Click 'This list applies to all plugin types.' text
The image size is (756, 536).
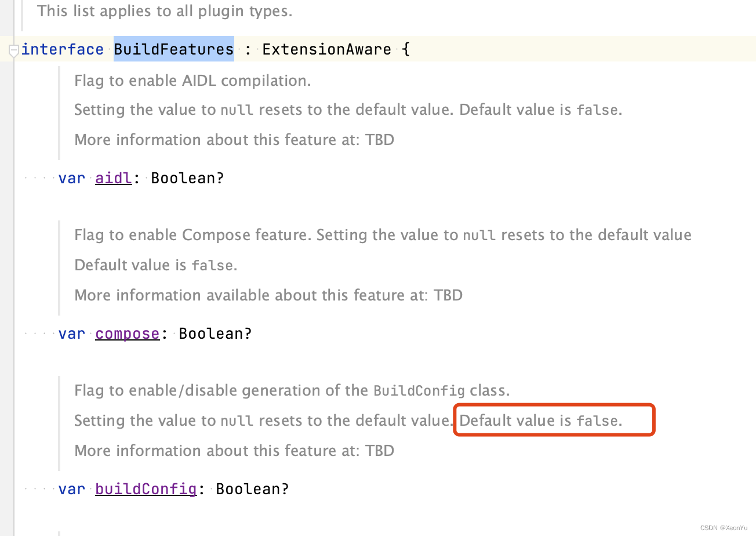(165, 10)
